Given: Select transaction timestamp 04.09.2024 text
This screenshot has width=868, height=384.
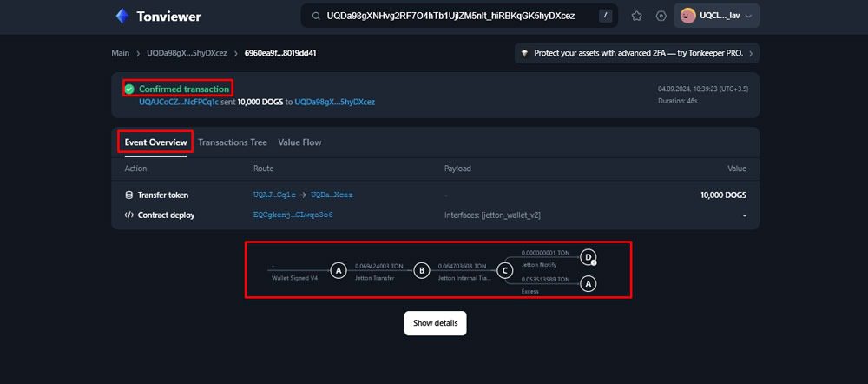Looking at the screenshot, I should [x=703, y=89].
